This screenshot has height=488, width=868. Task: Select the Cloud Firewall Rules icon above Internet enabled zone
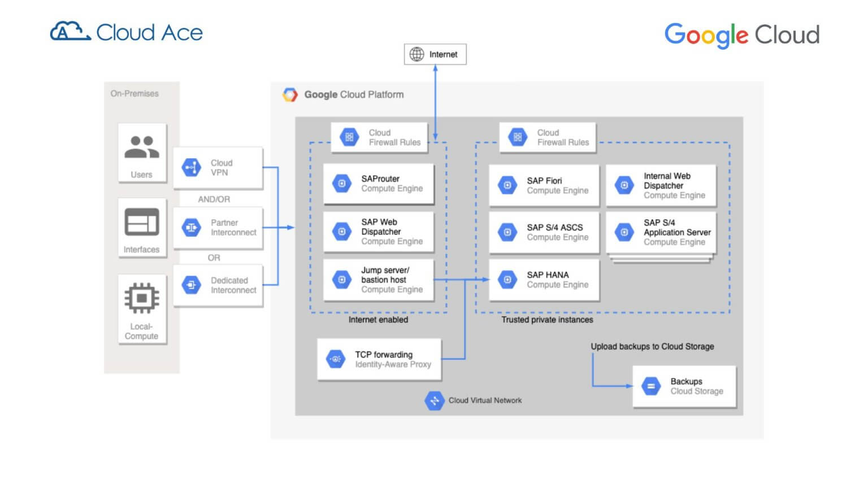(x=349, y=137)
